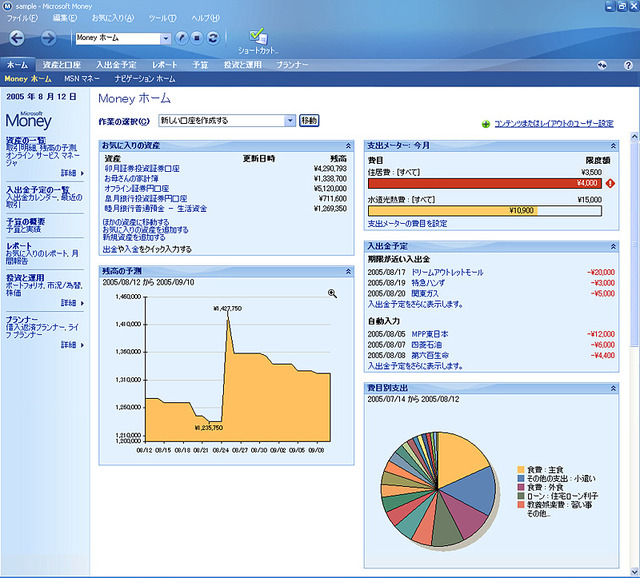Click the ¥4,290,793 balance value

[x=330, y=169]
